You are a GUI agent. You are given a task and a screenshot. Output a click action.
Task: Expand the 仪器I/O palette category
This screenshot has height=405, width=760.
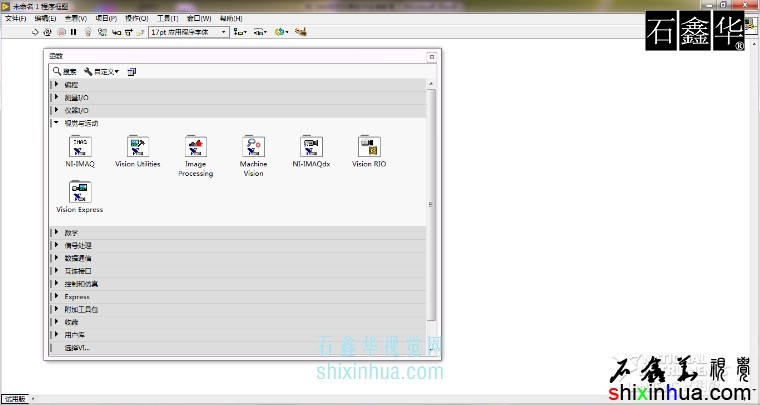238,110
